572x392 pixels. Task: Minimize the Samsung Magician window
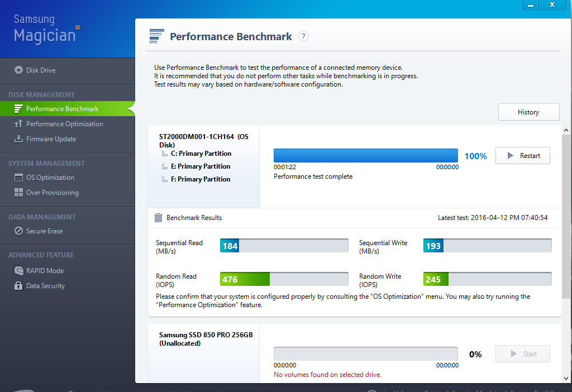[x=531, y=4]
